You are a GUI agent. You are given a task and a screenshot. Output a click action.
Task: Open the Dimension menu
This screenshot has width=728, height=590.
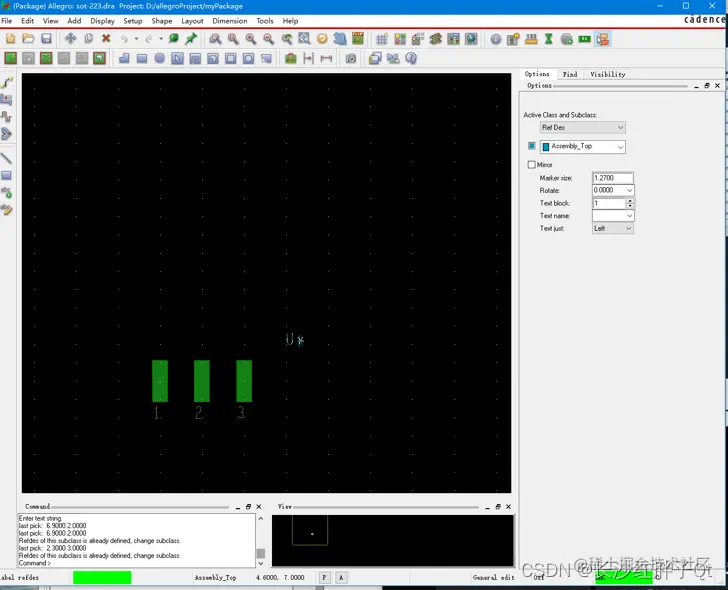point(230,21)
